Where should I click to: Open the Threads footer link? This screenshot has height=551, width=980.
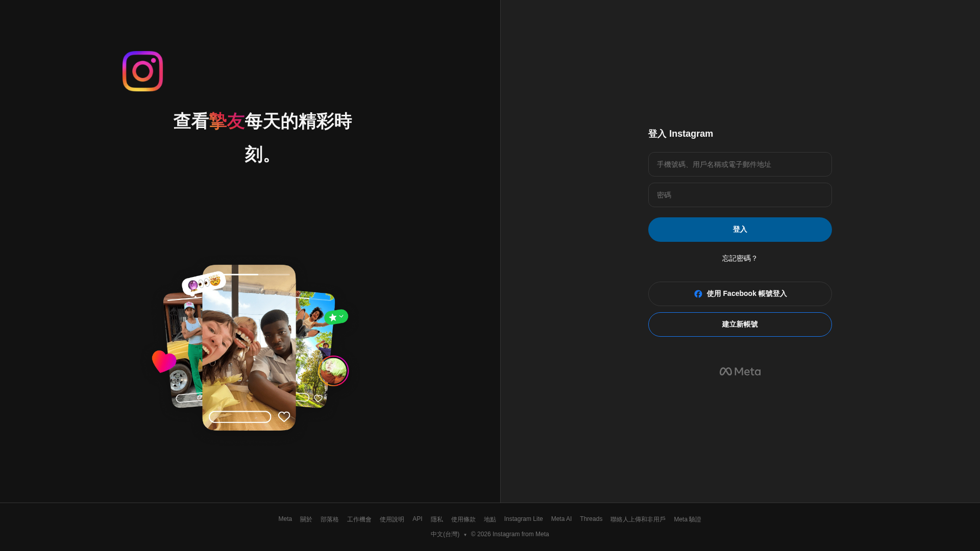click(591, 519)
